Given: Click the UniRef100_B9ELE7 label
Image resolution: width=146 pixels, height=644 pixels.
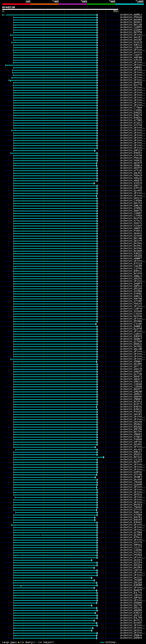Looking at the screenshot, I should click(131, 452).
